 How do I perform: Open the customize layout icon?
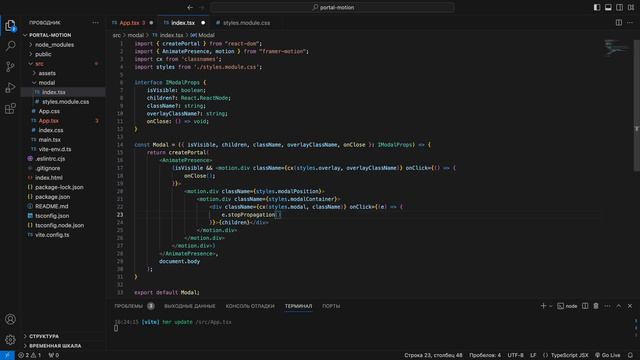(x=631, y=7)
